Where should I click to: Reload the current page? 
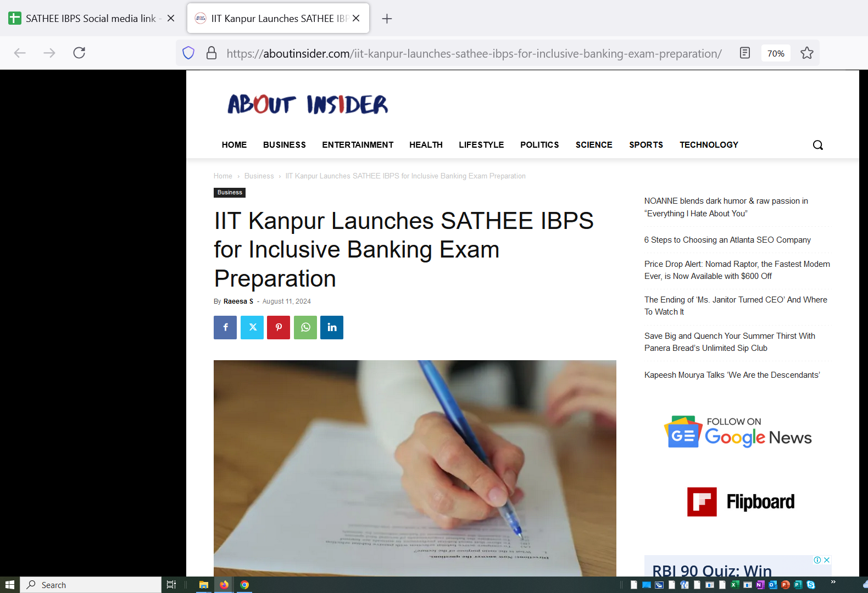point(79,53)
